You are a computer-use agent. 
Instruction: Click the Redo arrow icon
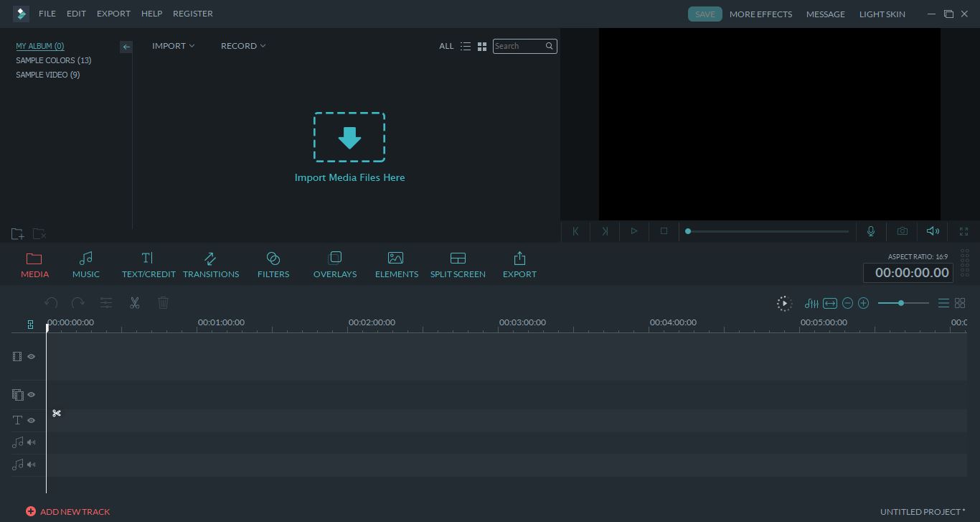click(x=78, y=303)
